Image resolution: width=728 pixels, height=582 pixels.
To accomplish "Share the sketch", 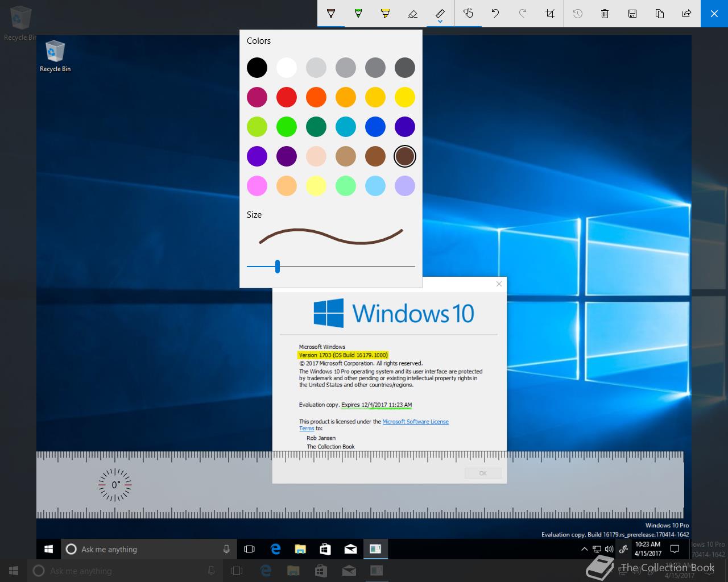I will coord(687,14).
